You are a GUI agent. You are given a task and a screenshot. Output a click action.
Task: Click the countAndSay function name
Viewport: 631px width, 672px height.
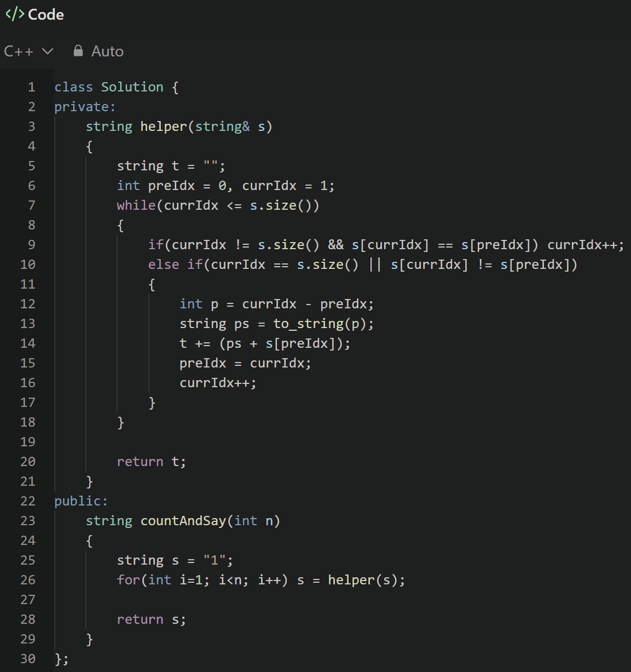click(x=183, y=521)
